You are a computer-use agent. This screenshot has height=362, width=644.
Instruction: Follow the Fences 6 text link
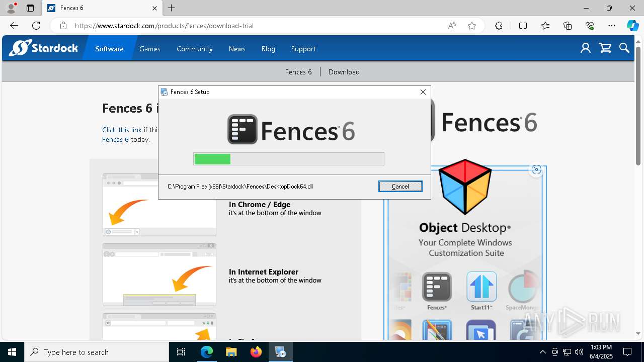click(x=115, y=139)
